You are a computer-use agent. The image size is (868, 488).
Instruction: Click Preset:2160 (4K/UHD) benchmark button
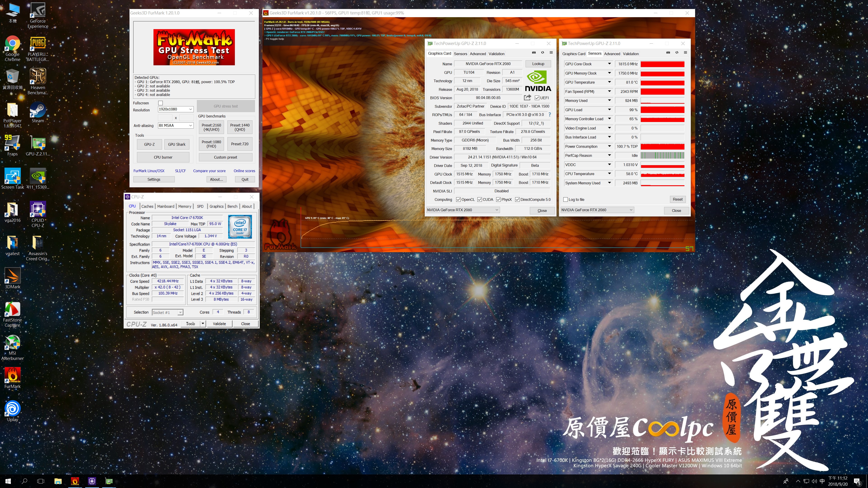pyautogui.click(x=211, y=127)
